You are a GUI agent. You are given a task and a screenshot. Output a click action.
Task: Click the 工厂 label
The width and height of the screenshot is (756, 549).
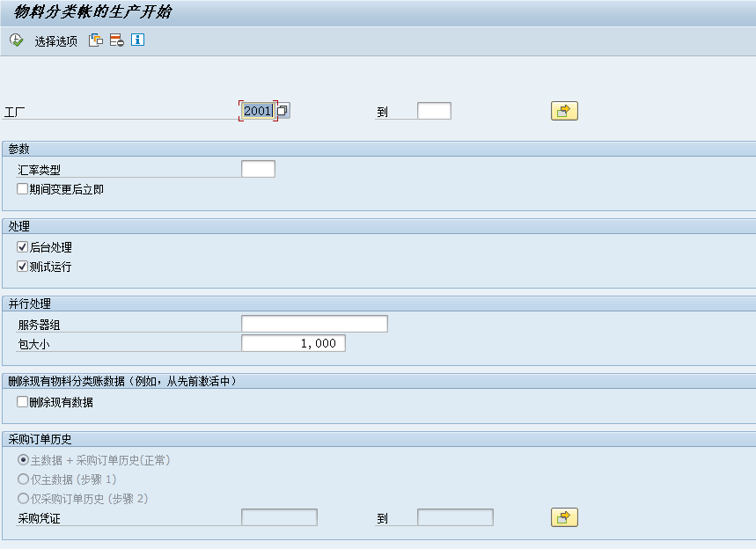click(x=14, y=113)
